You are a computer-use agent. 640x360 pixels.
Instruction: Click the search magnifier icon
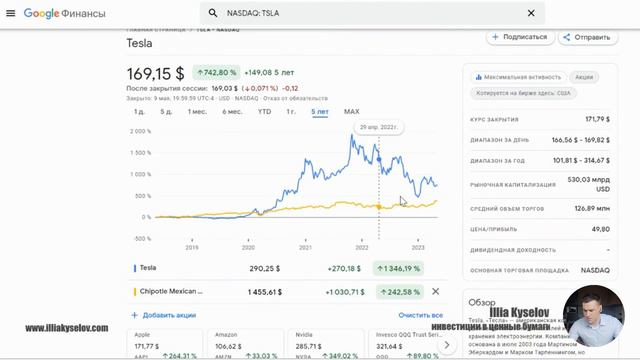(213, 13)
